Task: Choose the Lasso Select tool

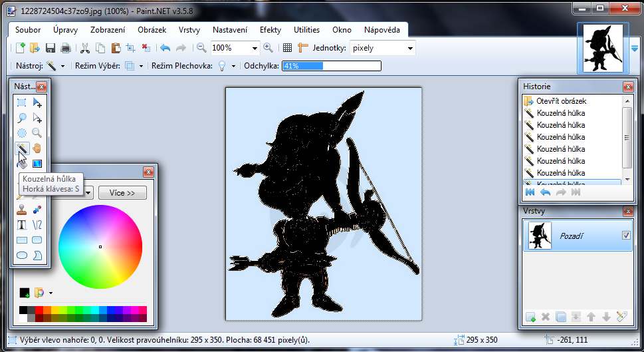Action: [x=22, y=118]
